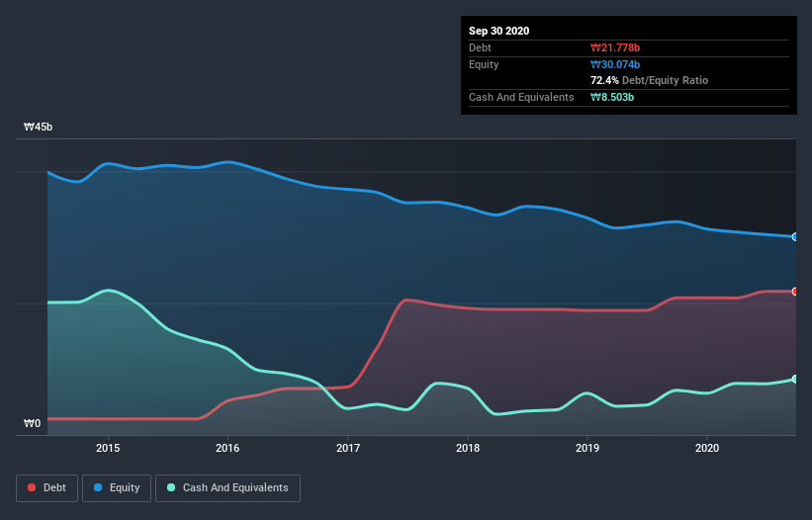Click the ₩0 y-axis label
812x520 pixels.
[x=32, y=423]
